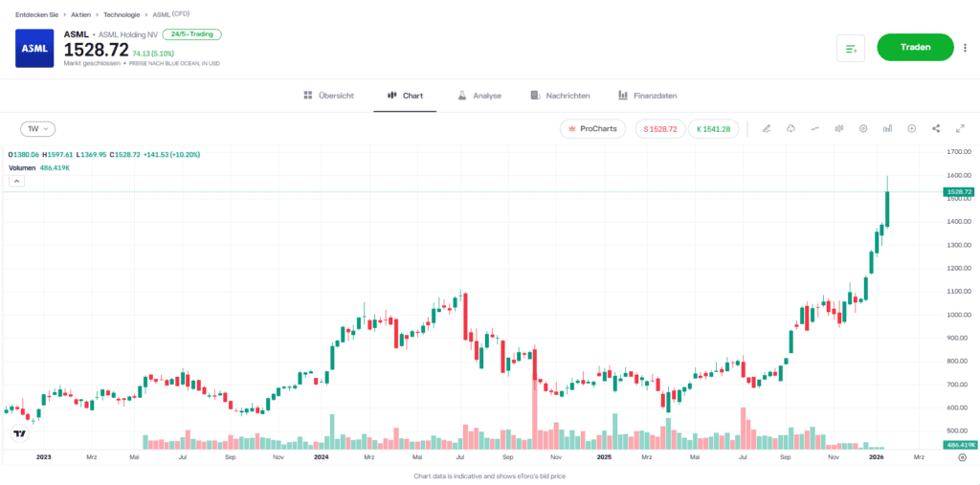Click the buy price K 1541.28 button

click(713, 128)
